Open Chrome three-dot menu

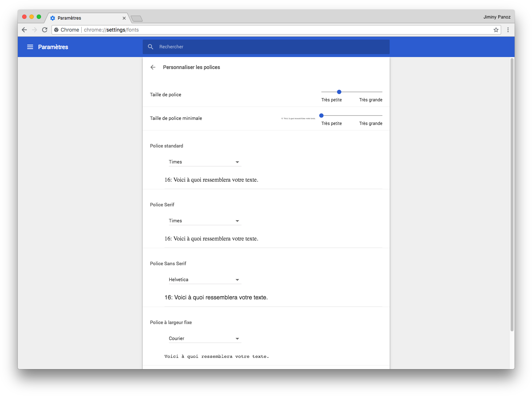click(x=508, y=30)
